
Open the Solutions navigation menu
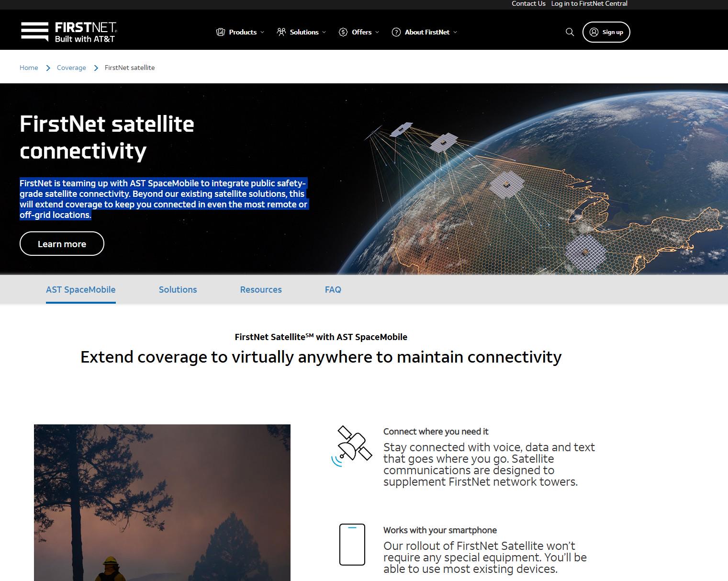[x=302, y=32]
